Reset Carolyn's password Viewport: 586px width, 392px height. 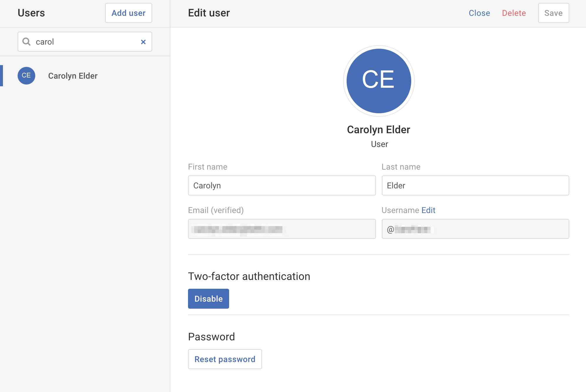pyautogui.click(x=225, y=359)
